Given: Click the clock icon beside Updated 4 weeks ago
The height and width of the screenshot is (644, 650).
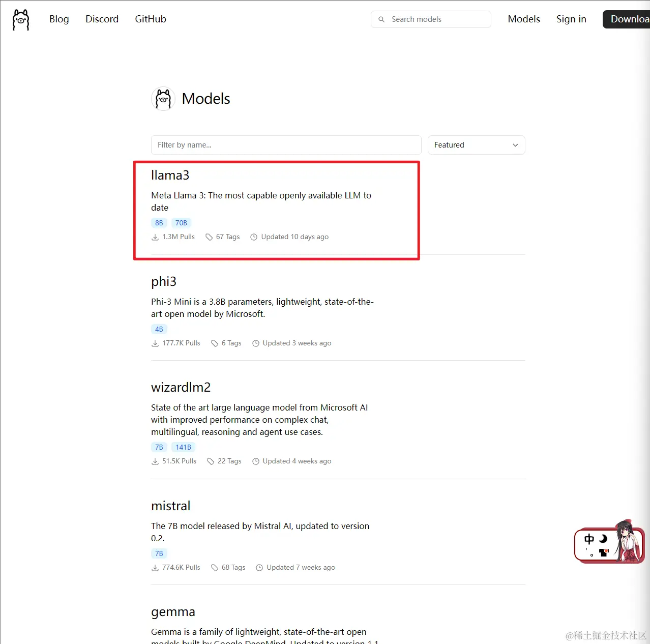Looking at the screenshot, I should 256,461.
